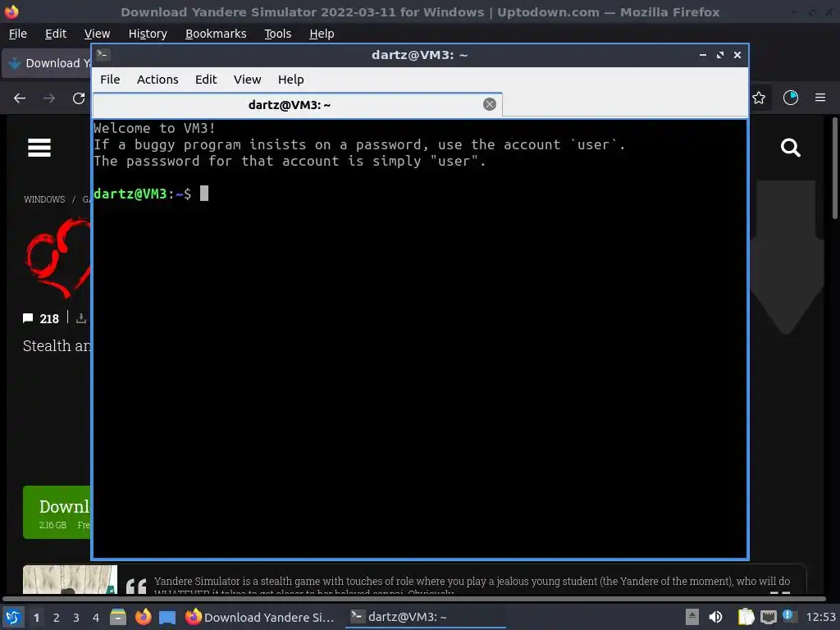This screenshot has width=840, height=630.
Task: Switch to dartz@VM3 taskbar window entry
Action: [x=426, y=617]
